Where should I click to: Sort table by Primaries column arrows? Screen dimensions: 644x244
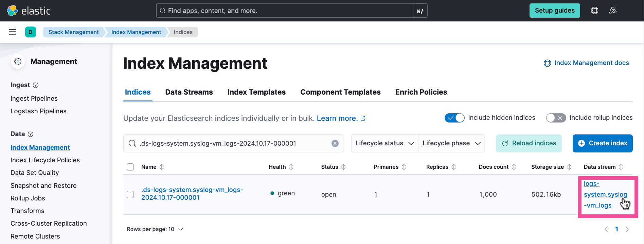[404, 167]
